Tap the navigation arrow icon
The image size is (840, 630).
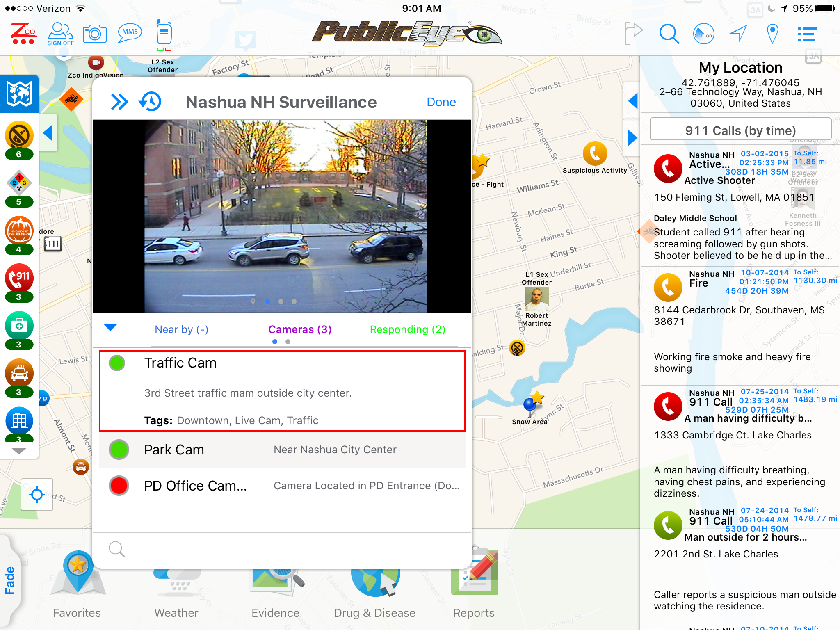pos(739,34)
